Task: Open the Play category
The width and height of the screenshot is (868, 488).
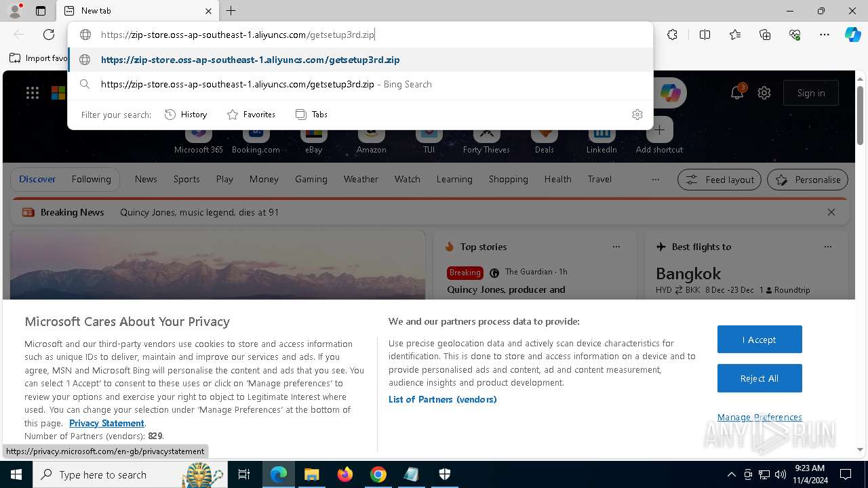Action: click(x=224, y=180)
